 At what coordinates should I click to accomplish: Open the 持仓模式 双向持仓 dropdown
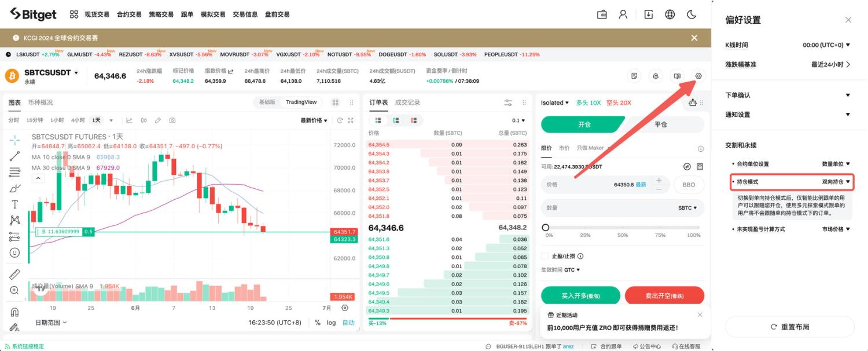point(832,181)
